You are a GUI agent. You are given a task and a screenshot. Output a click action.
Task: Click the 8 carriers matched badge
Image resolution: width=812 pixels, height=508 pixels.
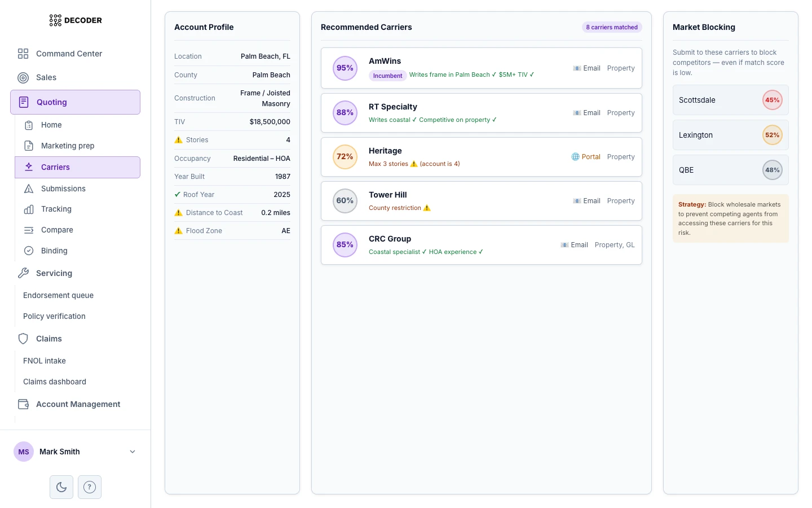pos(611,27)
